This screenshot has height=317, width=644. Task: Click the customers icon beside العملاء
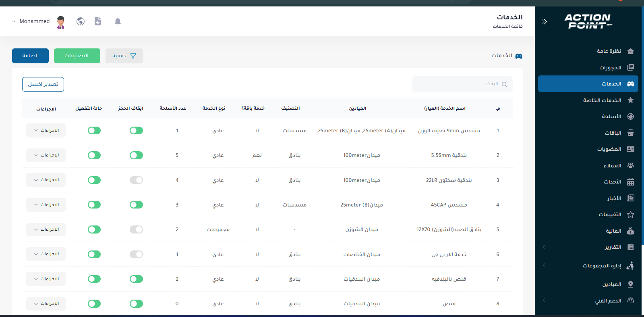631,165
